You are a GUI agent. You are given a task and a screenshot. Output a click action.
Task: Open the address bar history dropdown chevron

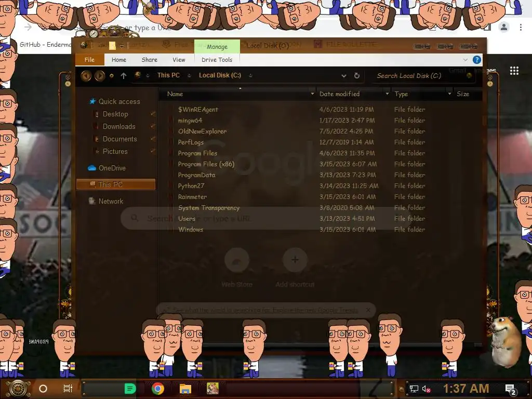(344, 76)
